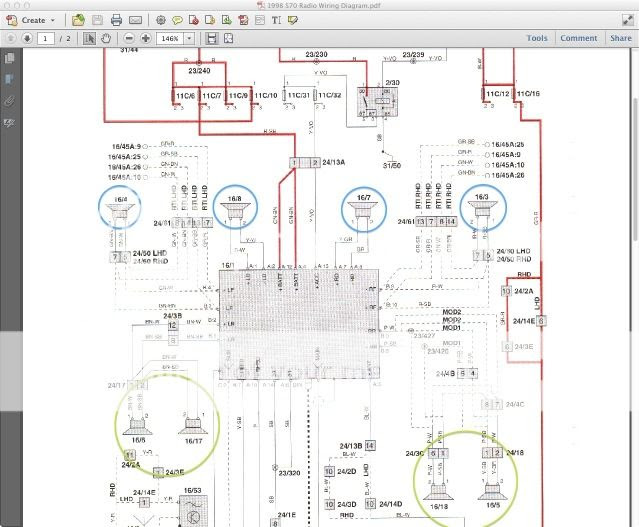
Task: Click the 11C/31 fuse label
Action: point(299,95)
